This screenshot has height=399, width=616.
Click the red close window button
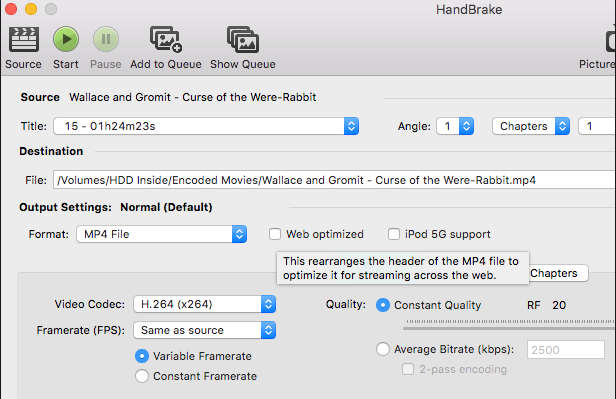coord(11,9)
